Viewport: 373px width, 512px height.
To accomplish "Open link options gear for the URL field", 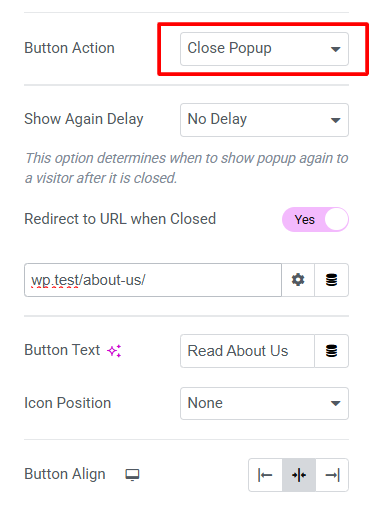I will (298, 280).
